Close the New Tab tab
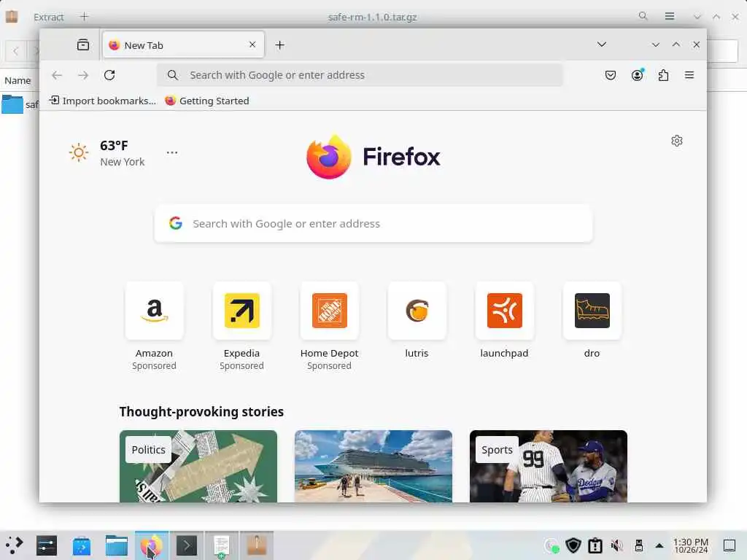 252,44
